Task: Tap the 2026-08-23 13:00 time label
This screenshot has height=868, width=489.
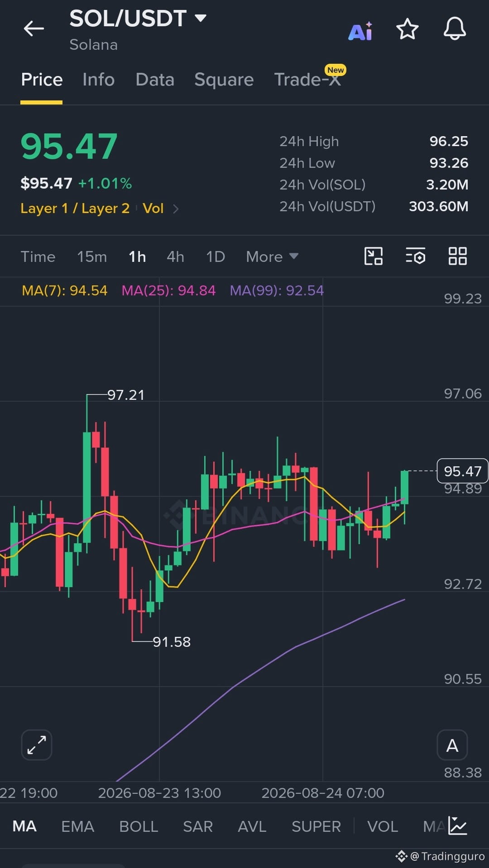Action: pos(159,792)
